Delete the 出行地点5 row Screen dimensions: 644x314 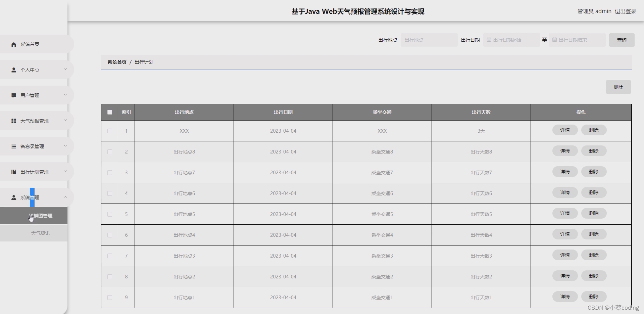594,213
